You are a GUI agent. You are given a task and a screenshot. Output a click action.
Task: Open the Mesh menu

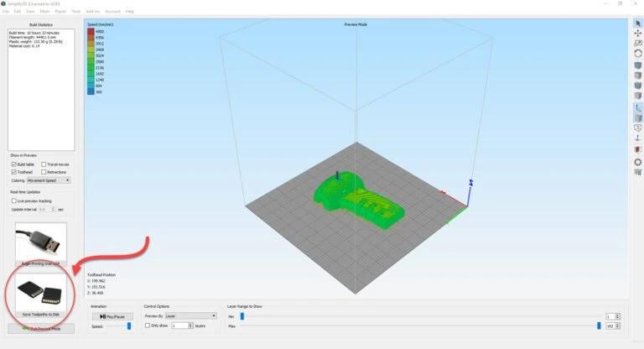[42, 11]
